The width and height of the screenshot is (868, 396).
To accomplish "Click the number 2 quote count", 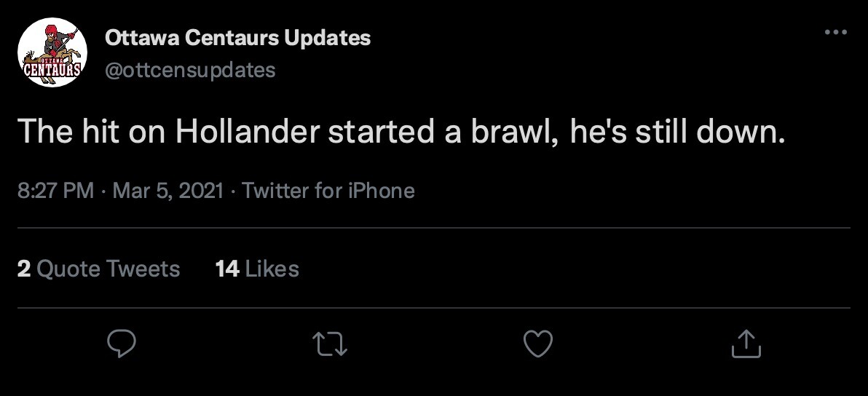I will 23,269.
